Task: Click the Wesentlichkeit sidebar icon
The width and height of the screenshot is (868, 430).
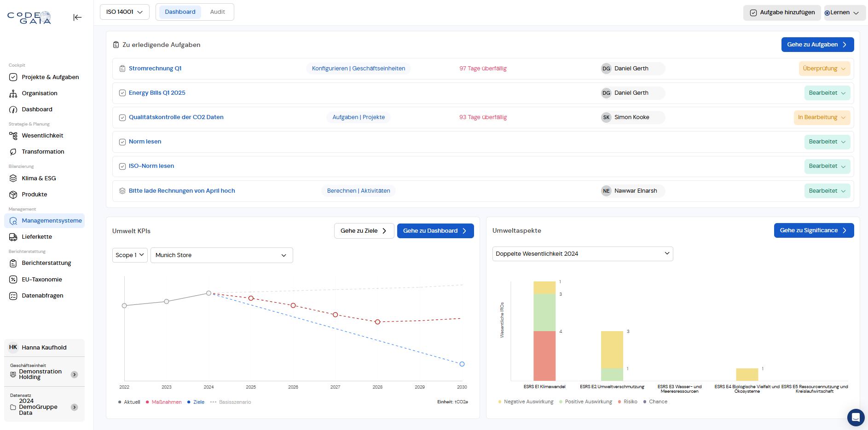Action: click(13, 136)
